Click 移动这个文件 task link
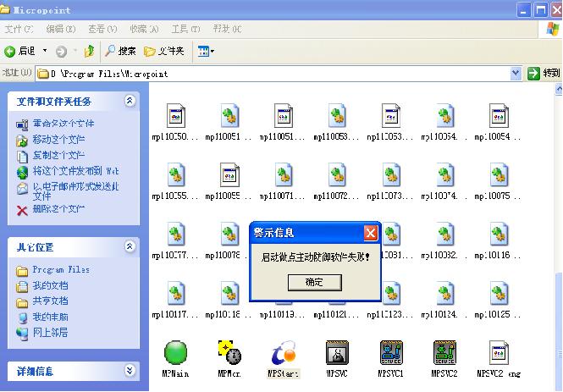563x392 pixels. click(x=58, y=140)
